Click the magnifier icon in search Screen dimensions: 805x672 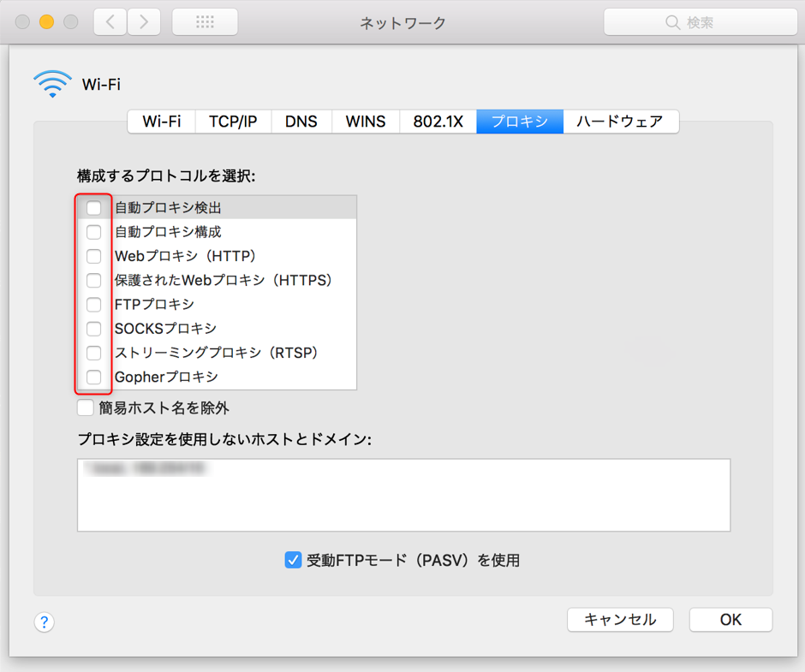pyautogui.click(x=673, y=23)
